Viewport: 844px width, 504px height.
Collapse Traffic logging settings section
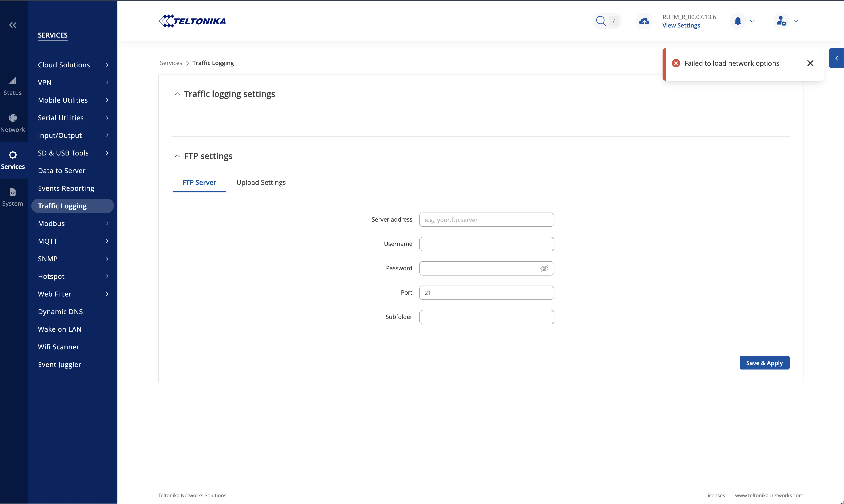coord(177,94)
